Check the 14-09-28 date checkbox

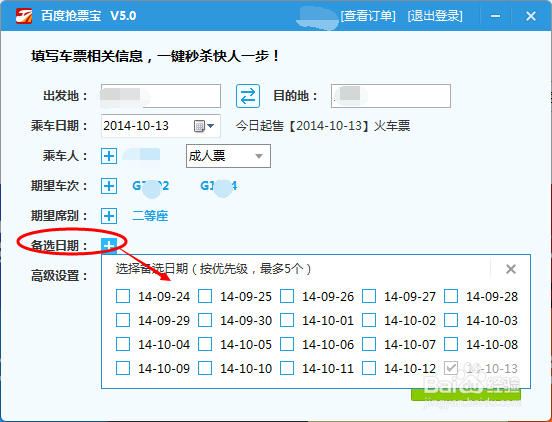(451, 296)
